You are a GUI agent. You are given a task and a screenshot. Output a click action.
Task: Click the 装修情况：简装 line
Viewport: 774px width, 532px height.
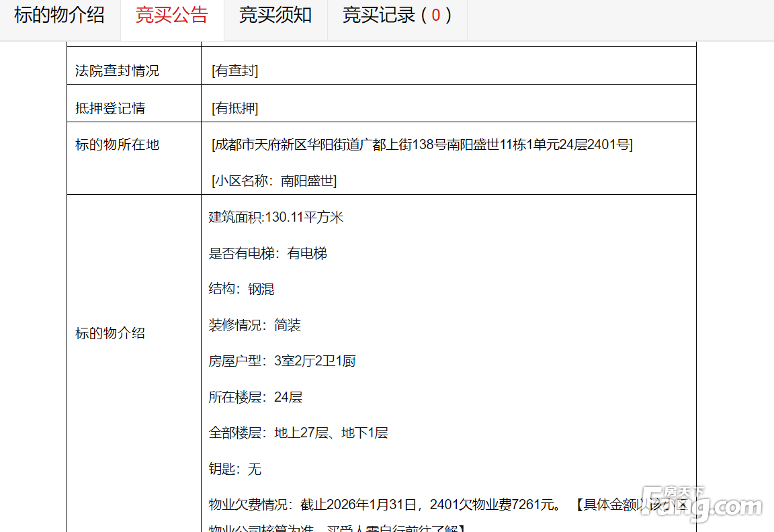(x=255, y=325)
